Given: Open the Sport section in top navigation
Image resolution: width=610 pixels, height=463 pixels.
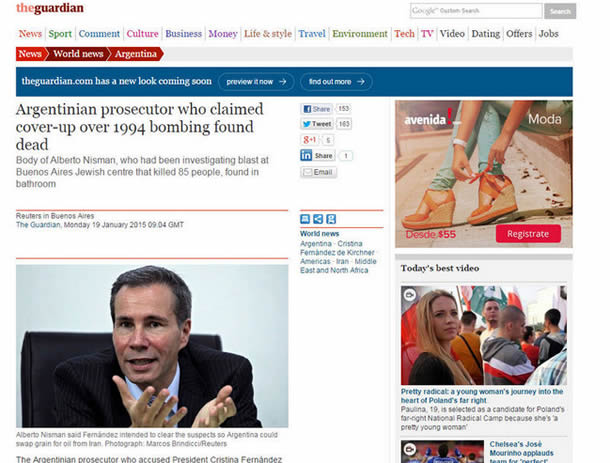Looking at the screenshot, I should click(60, 34).
